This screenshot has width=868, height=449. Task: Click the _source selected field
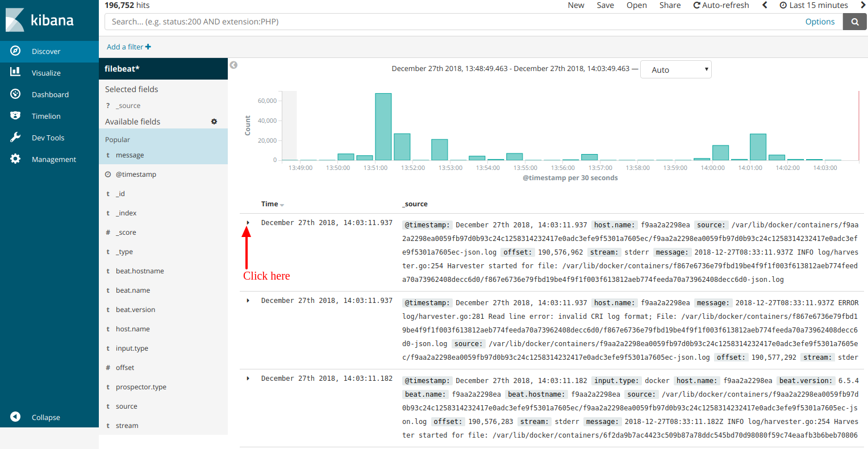click(x=128, y=106)
